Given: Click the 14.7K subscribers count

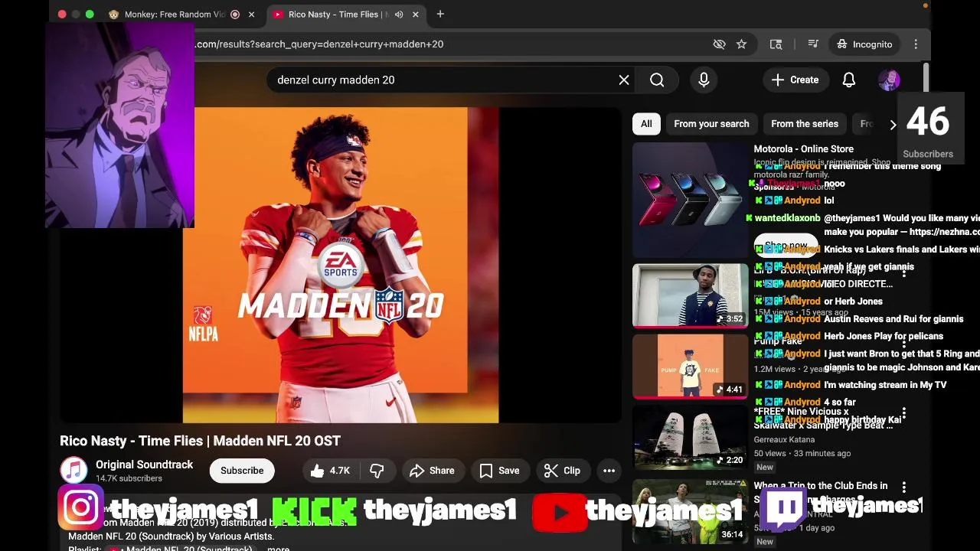Looking at the screenshot, I should [x=129, y=479].
